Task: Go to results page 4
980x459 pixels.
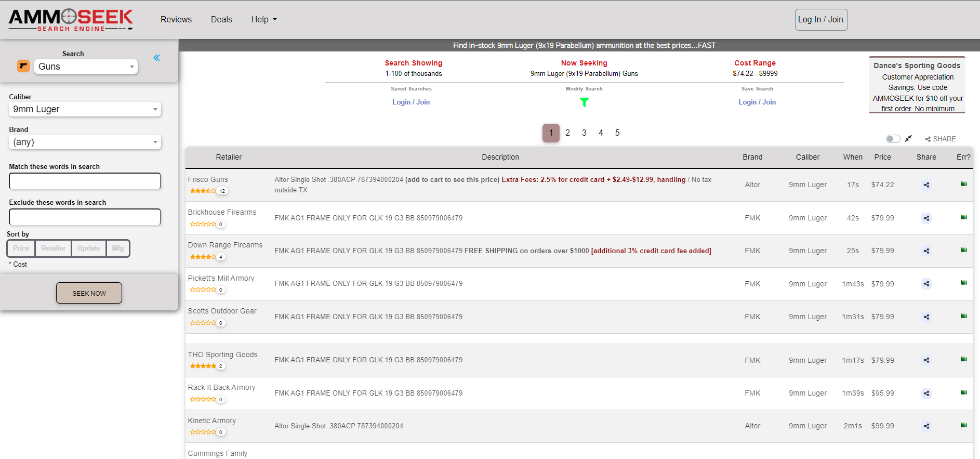Action: [601, 133]
